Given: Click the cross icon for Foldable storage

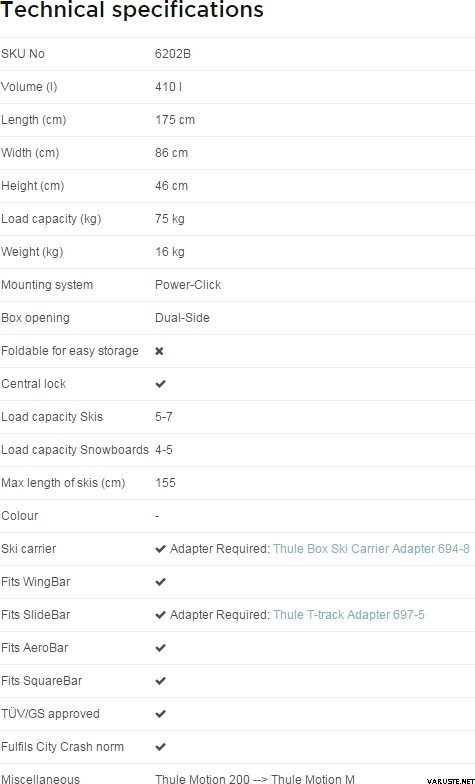Looking at the screenshot, I should [x=160, y=351].
